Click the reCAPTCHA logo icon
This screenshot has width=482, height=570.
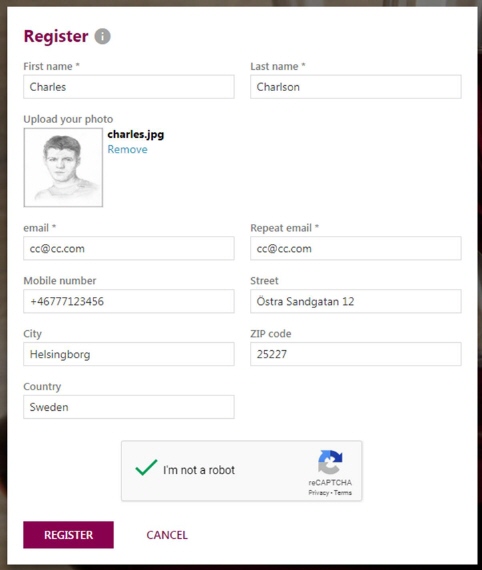click(330, 462)
